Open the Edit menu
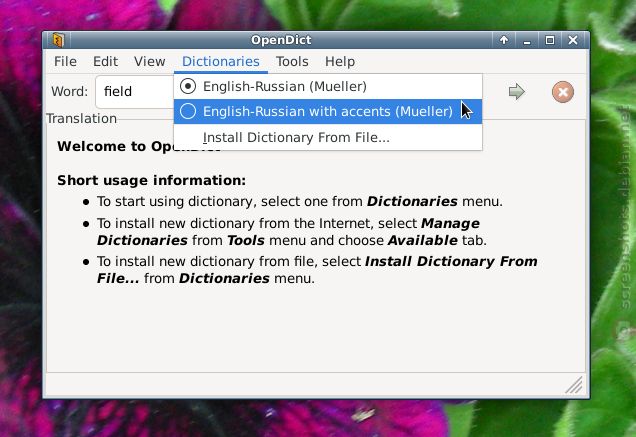Image resolution: width=636 pixels, height=437 pixels. click(x=105, y=62)
